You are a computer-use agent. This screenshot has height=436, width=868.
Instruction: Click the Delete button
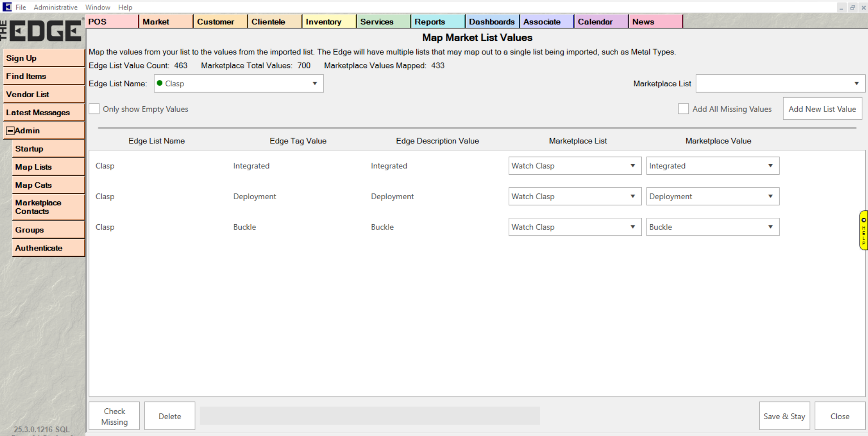(x=170, y=416)
